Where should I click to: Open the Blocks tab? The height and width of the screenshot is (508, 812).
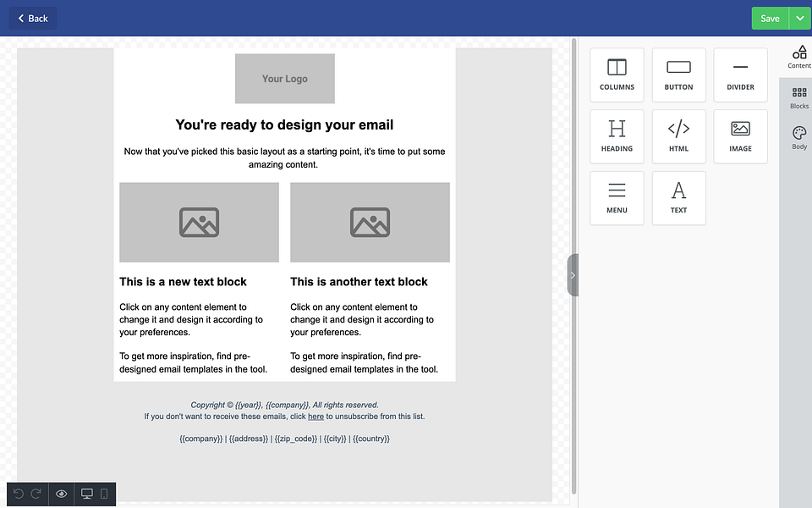coord(799,98)
